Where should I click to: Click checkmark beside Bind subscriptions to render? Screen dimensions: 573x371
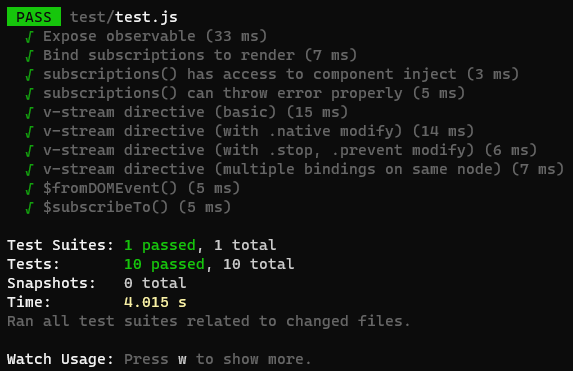point(29,56)
